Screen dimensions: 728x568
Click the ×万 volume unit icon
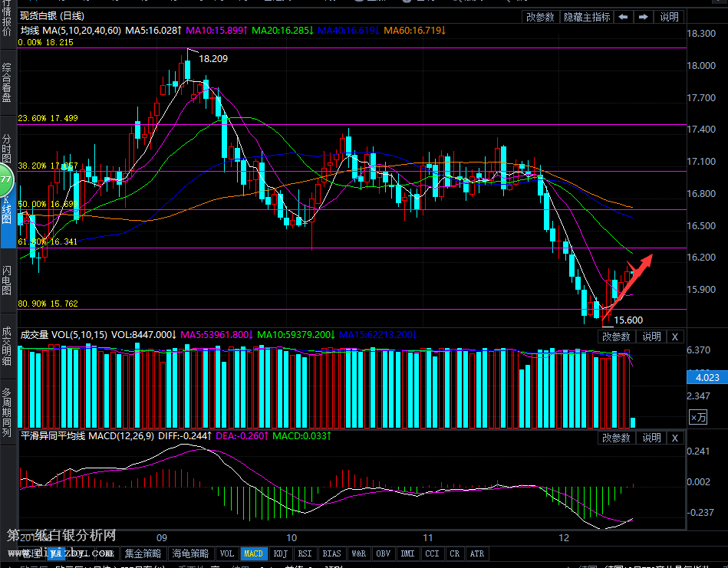pos(698,417)
